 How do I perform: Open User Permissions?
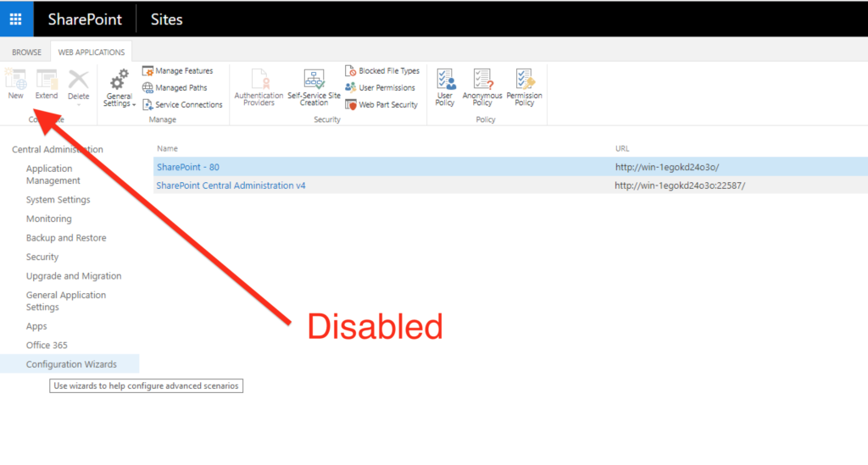[x=381, y=87]
